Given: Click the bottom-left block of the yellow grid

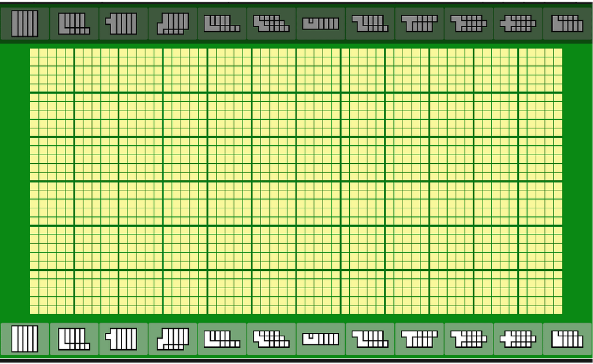Looking at the screenshot, I should point(52,292).
